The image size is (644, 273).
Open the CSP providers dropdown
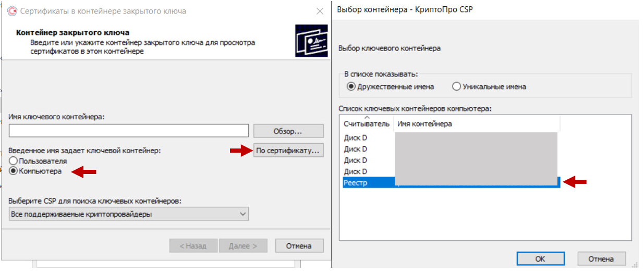click(x=129, y=214)
